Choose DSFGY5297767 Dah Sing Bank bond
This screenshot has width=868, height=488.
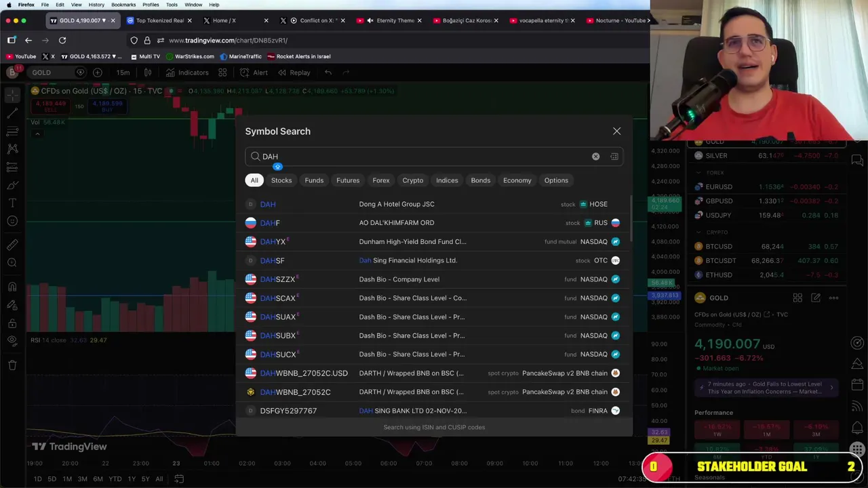[434, 411]
